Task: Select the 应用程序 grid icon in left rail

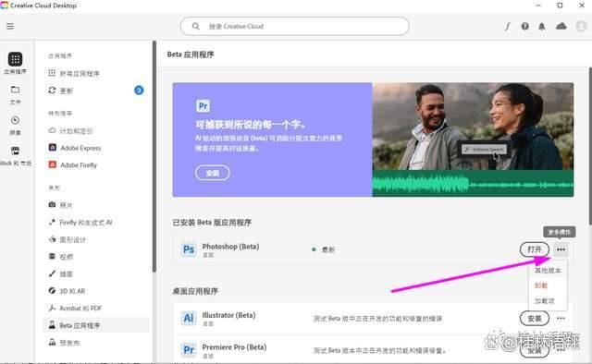Action: (x=15, y=59)
